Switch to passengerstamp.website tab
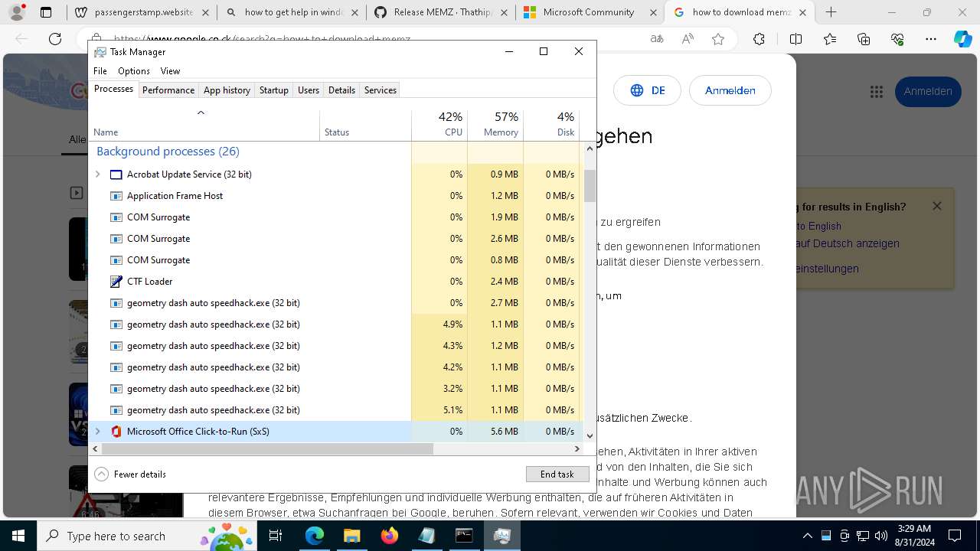 [x=142, y=12]
